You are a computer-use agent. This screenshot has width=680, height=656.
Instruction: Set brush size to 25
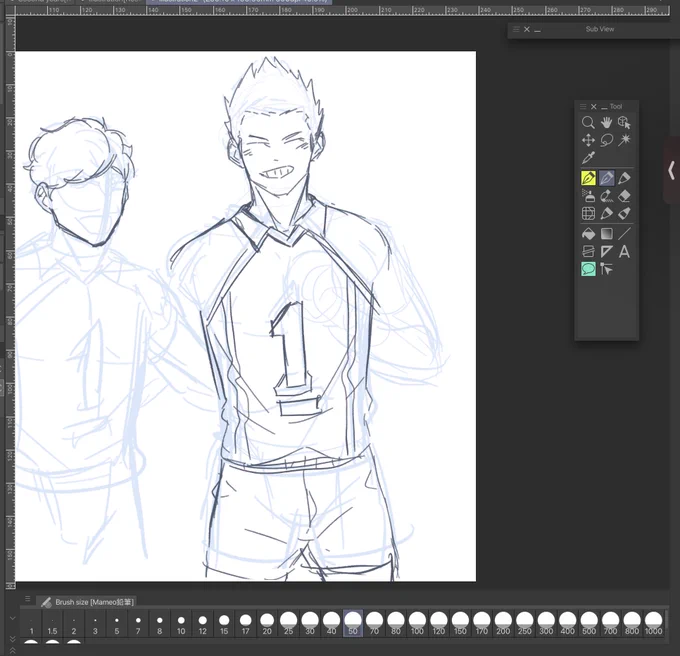click(x=288, y=623)
